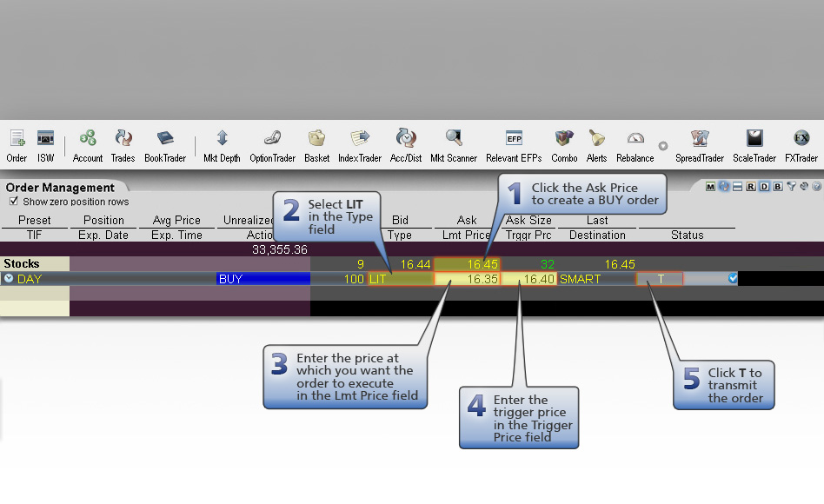Image resolution: width=824 pixels, height=504 pixels.
Task: Click the Lmt Price field showing 16.35
Action: pyautogui.click(x=467, y=279)
